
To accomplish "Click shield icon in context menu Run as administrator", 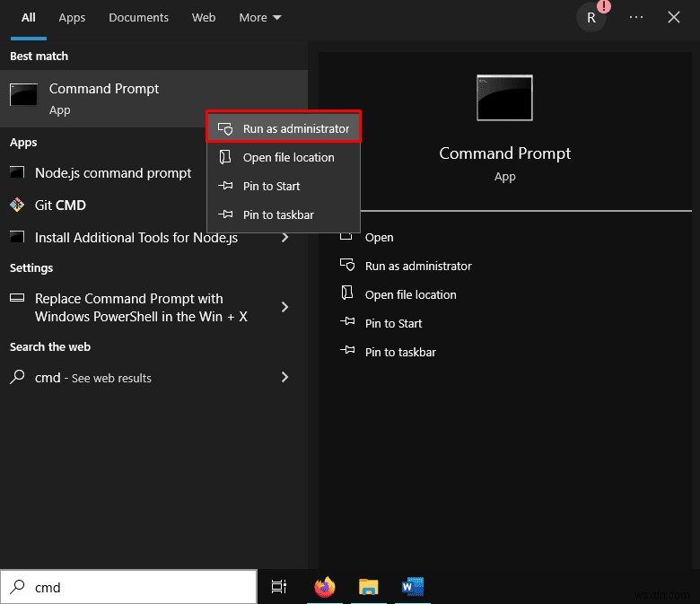I will [x=225, y=128].
